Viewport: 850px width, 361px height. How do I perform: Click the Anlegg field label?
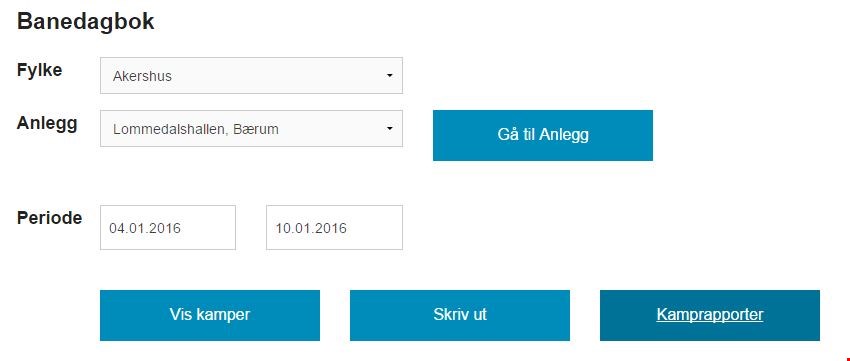click(47, 124)
